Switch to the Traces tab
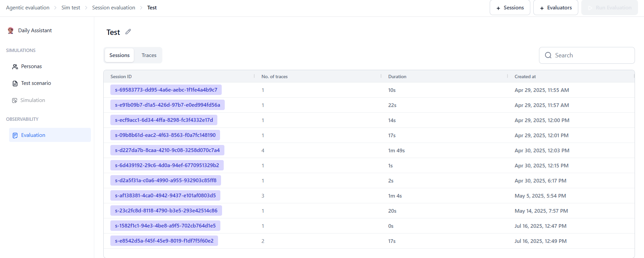The width and height of the screenshot is (644, 258). coord(149,55)
